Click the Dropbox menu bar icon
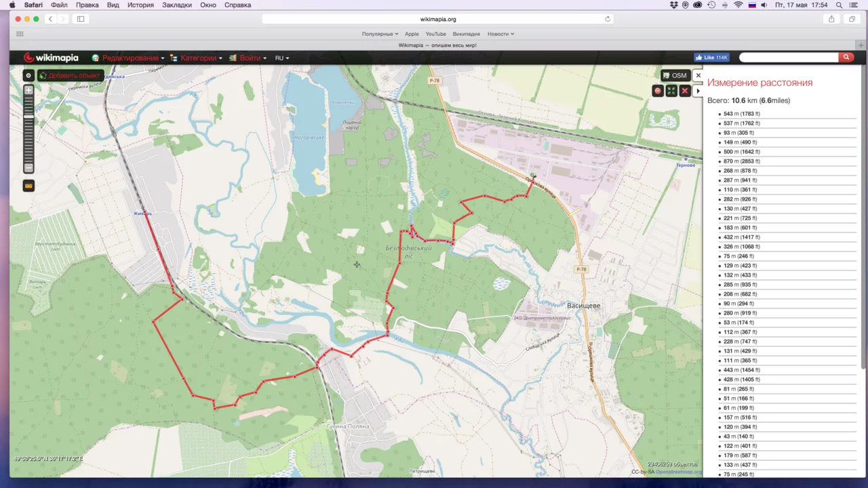 pos(673,5)
